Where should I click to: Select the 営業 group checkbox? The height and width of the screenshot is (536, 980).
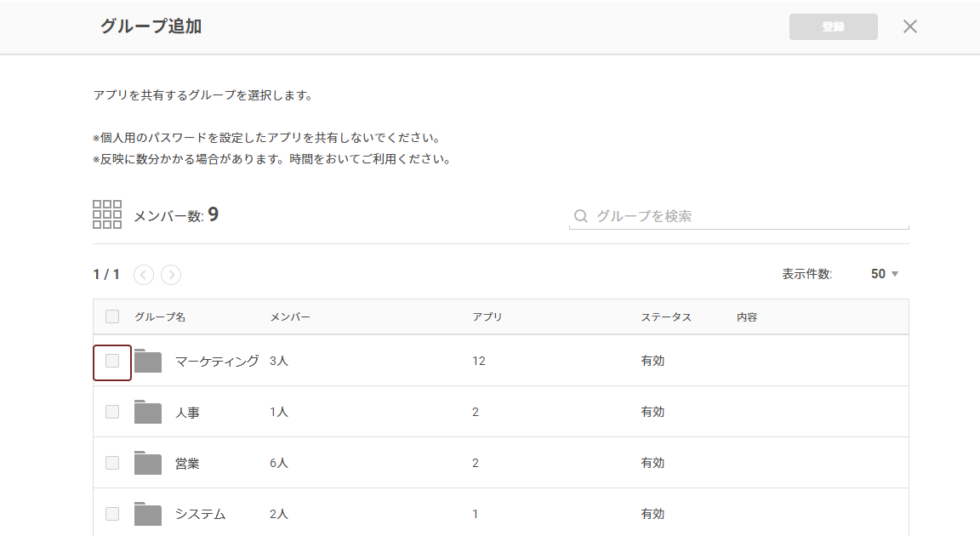112,463
